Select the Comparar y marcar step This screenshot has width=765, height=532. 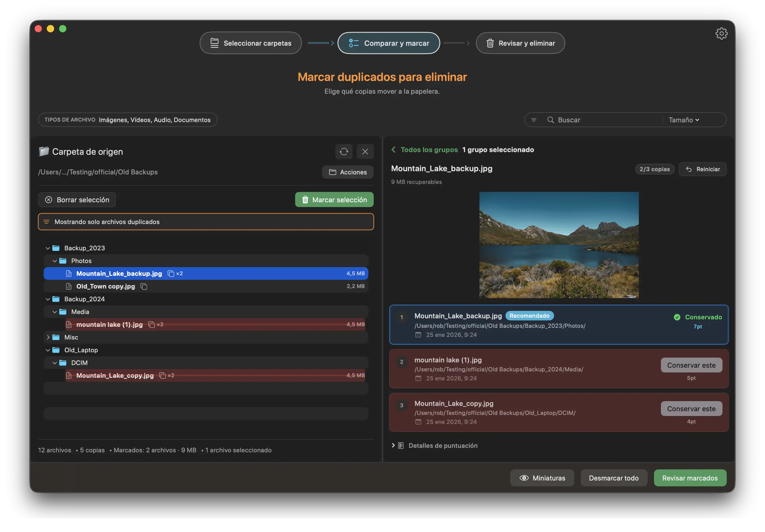(389, 43)
